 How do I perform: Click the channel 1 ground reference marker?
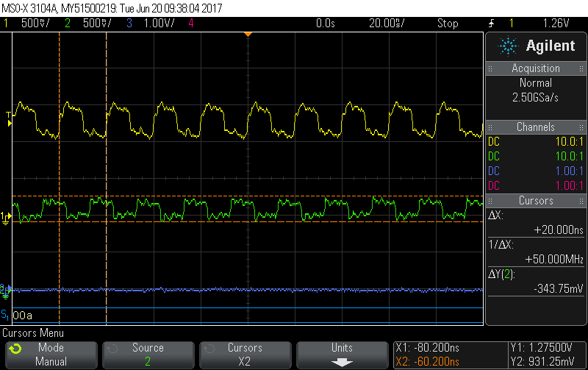pos(5,218)
